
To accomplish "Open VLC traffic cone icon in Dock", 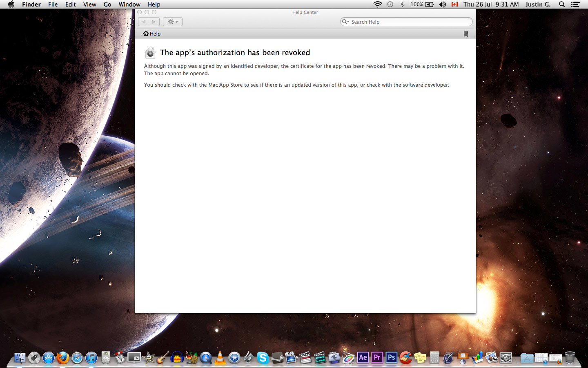I will click(220, 357).
